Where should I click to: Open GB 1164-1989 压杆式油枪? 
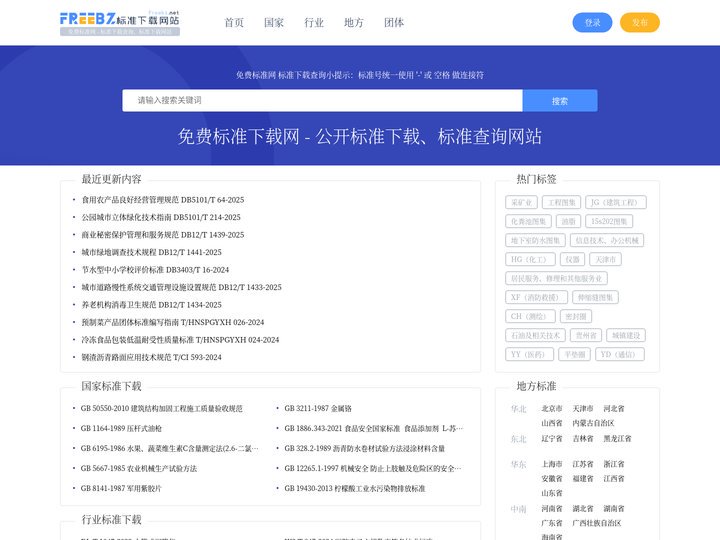point(121,428)
